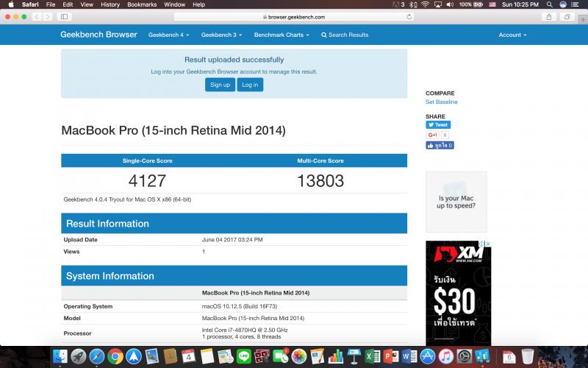Open the XM $30 advertisement banner
588x368 pixels.
[x=458, y=293]
